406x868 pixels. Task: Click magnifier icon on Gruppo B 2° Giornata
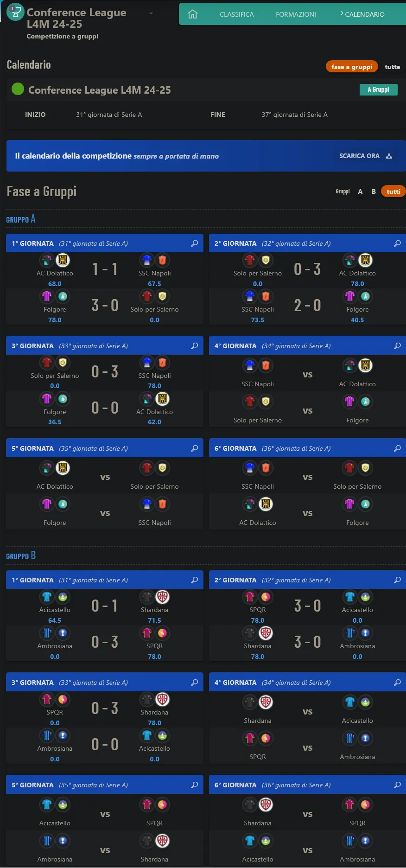[x=397, y=580]
